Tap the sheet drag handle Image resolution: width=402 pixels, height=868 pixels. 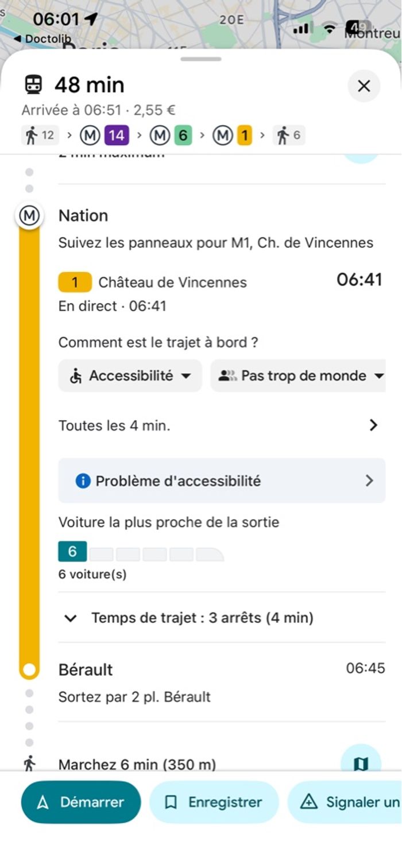(200, 59)
